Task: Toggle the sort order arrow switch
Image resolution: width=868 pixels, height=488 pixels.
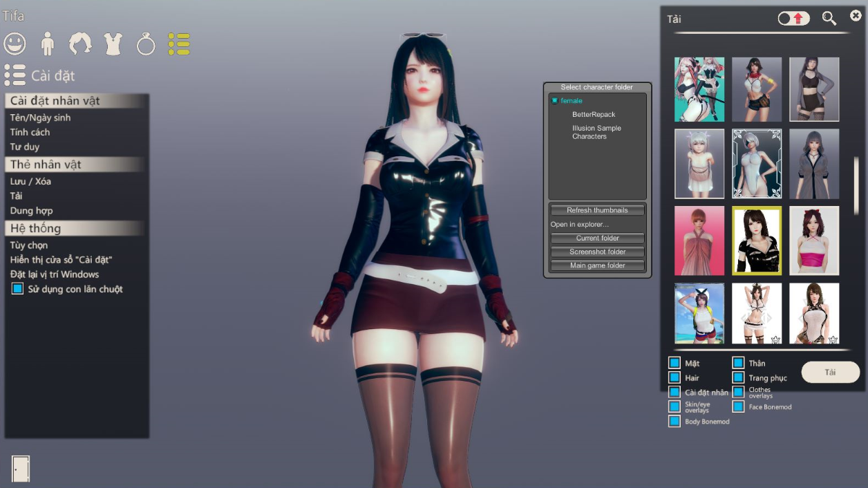Action: click(793, 19)
